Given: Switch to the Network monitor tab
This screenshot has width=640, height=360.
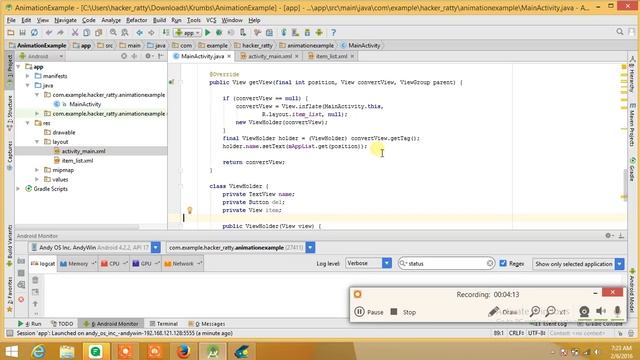Looking at the screenshot, I should pyautogui.click(x=183, y=264).
